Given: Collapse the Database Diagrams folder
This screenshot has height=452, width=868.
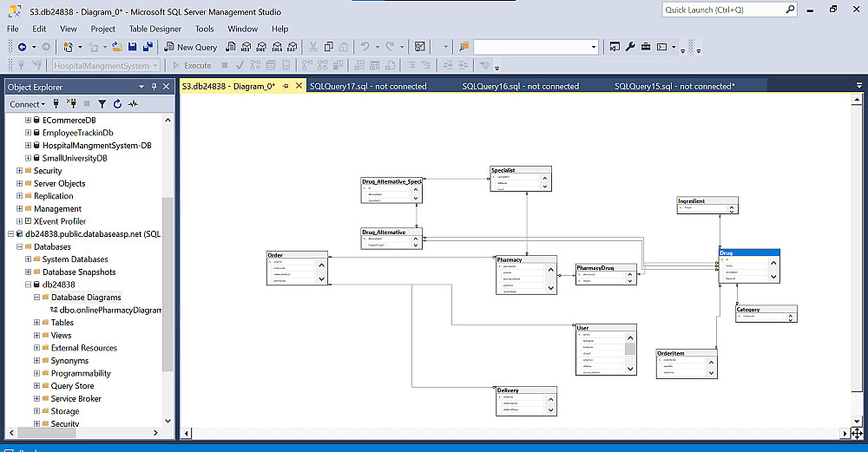Looking at the screenshot, I should pos(37,298).
